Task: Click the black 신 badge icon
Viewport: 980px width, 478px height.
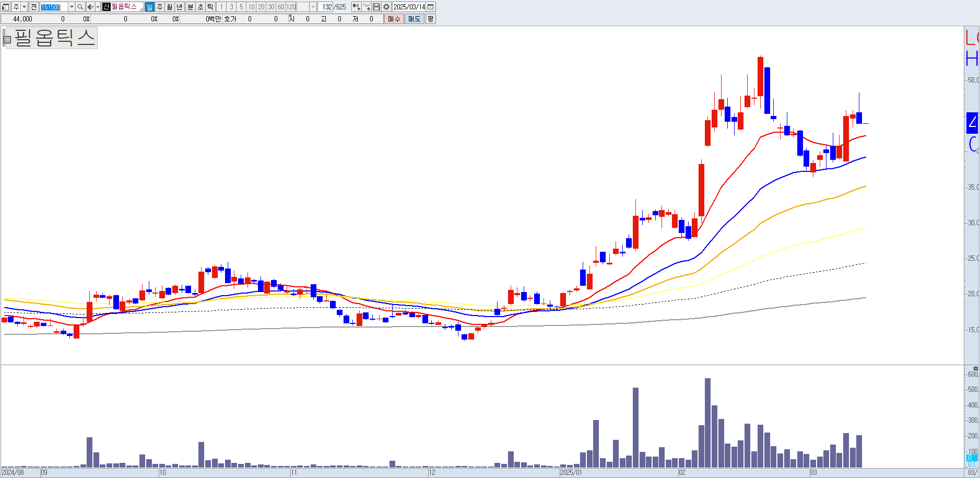Action: pos(107,7)
